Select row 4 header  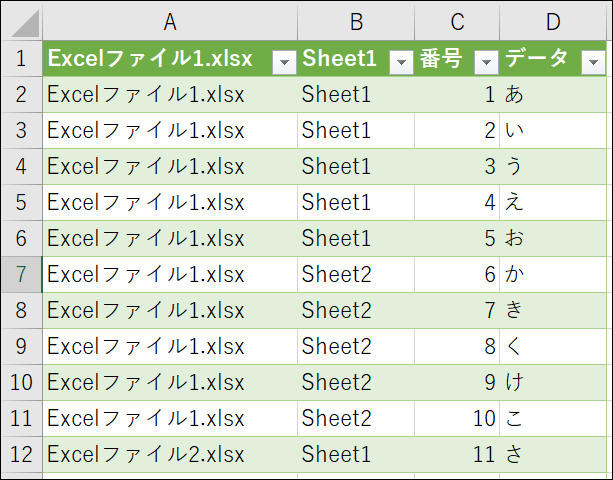[22, 167]
